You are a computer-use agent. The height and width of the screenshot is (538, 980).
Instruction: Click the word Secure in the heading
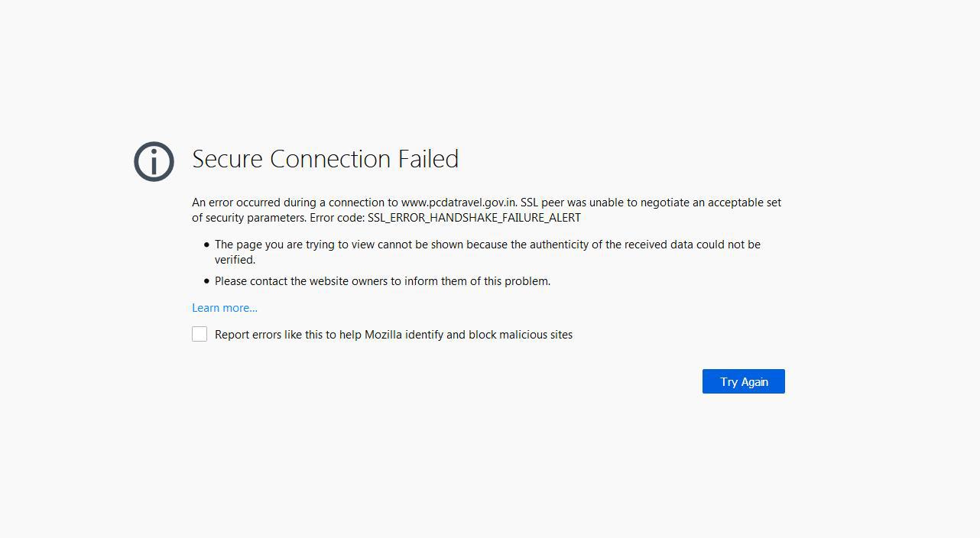[x=228, y=159]
